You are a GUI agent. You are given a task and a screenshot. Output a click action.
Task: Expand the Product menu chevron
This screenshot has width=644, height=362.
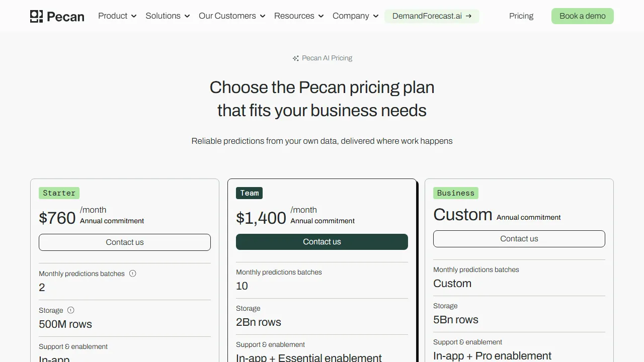click(x=134, y=16)
